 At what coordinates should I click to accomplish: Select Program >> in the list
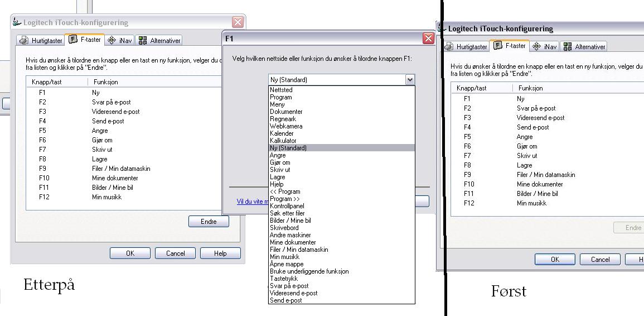point(341,199)
